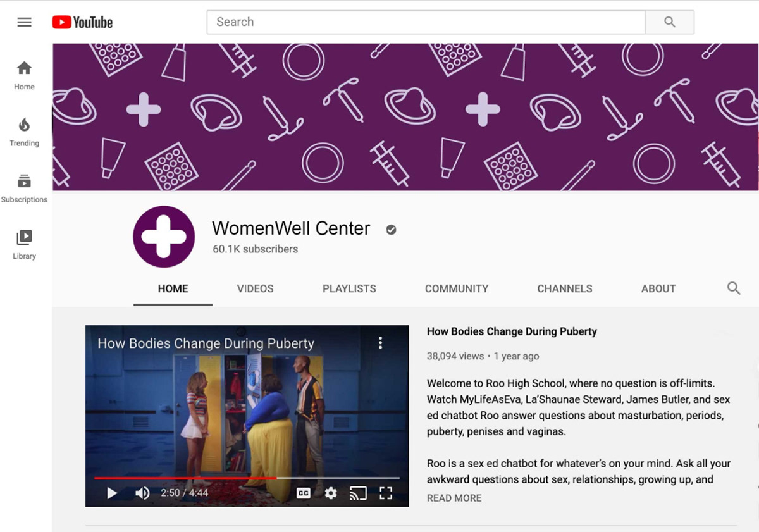
Task: Click the magnifier search button
Action: [670, 22]
